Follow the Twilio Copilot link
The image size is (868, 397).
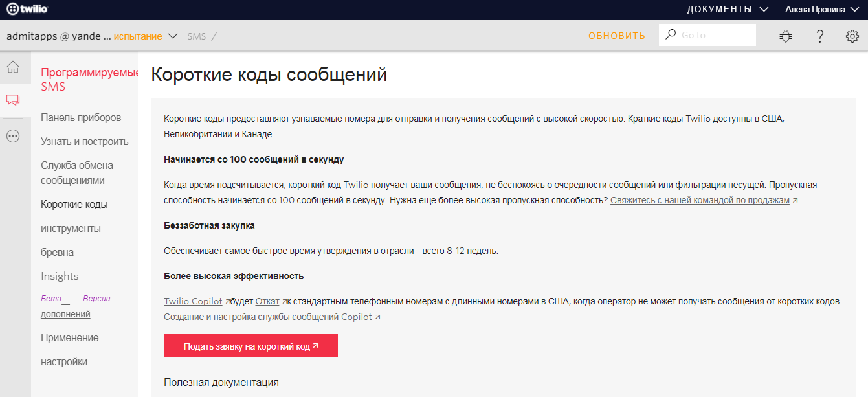coord(193,301)
